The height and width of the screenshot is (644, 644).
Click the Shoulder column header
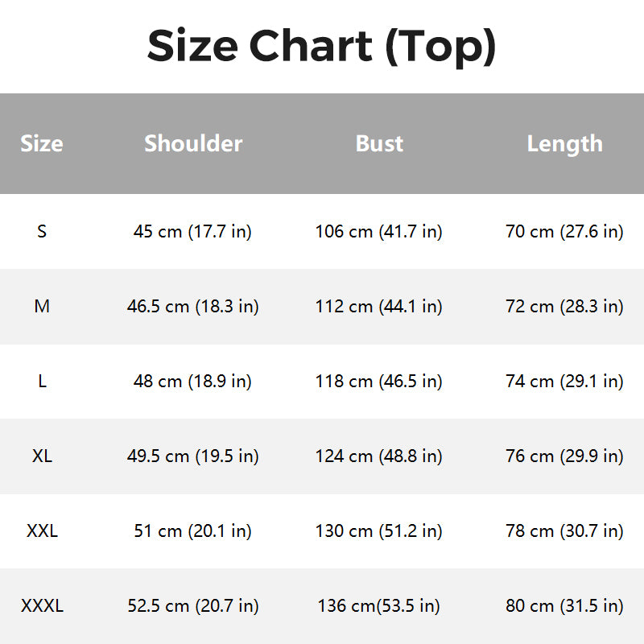coord(193,143)
